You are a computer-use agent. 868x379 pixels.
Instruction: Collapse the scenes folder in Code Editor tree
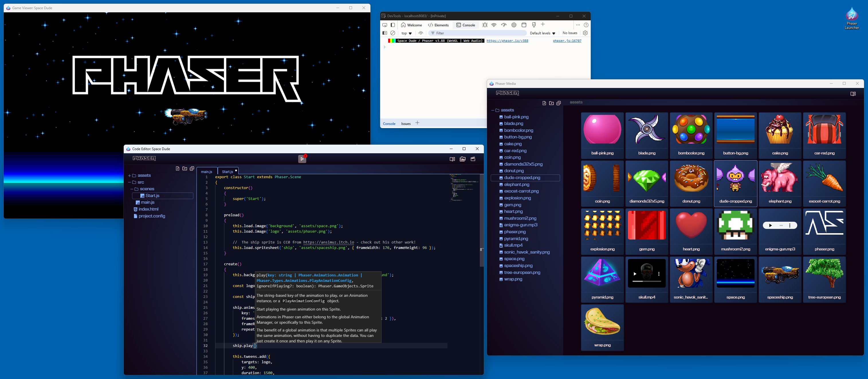coord(132,189)
